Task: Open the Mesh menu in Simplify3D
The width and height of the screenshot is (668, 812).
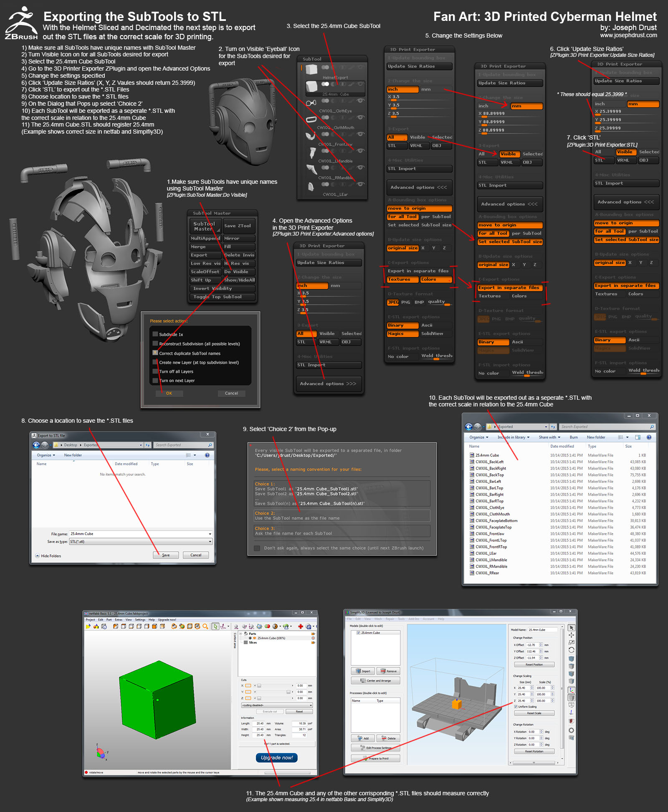Action: click(378, 619)
